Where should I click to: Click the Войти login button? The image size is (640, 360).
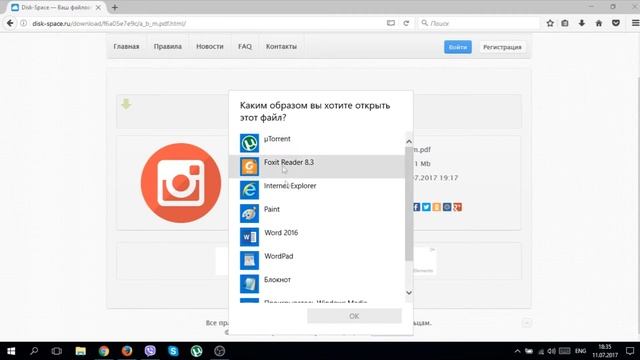pos(458,47)
